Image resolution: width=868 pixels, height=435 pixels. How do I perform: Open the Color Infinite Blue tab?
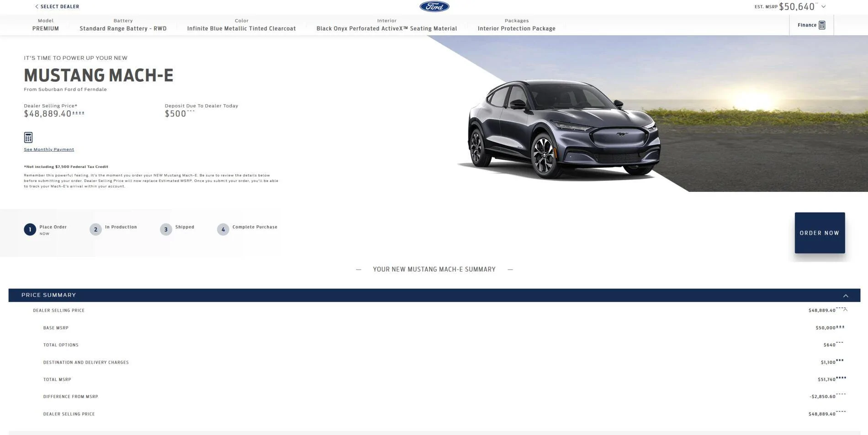241,25
